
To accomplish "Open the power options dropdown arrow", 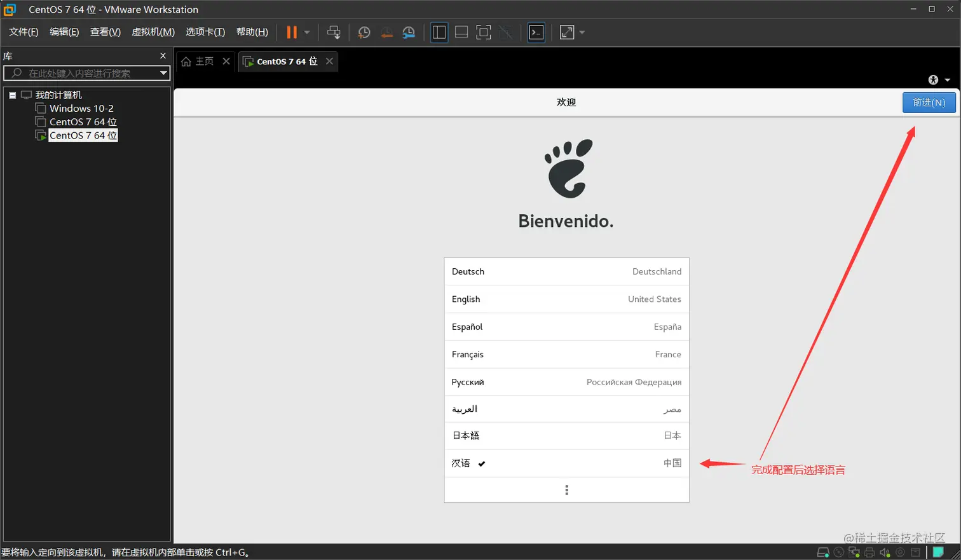I will [307, 32].
